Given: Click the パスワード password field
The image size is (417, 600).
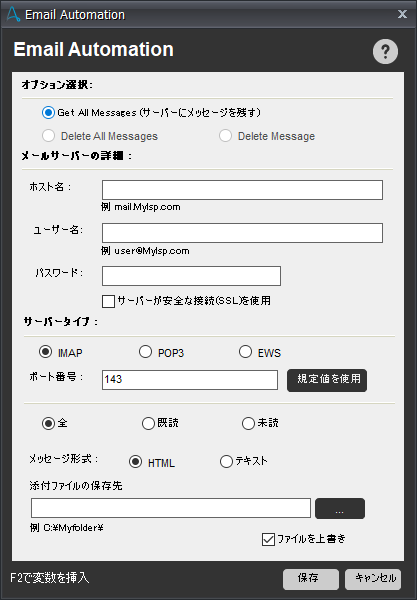Looking at the screenshot, I should [x=191, y=276].
